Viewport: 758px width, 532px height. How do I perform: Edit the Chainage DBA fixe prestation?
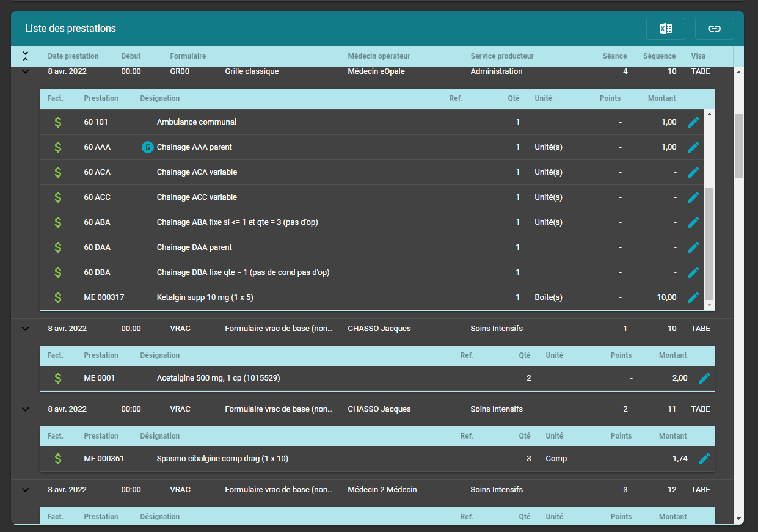pyautogui.click(x=693, y=272)
